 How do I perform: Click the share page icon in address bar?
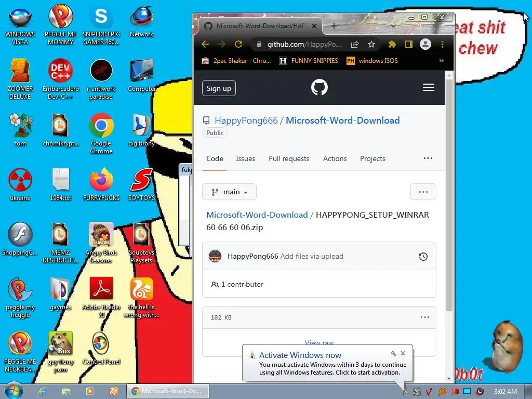[355, 44]
